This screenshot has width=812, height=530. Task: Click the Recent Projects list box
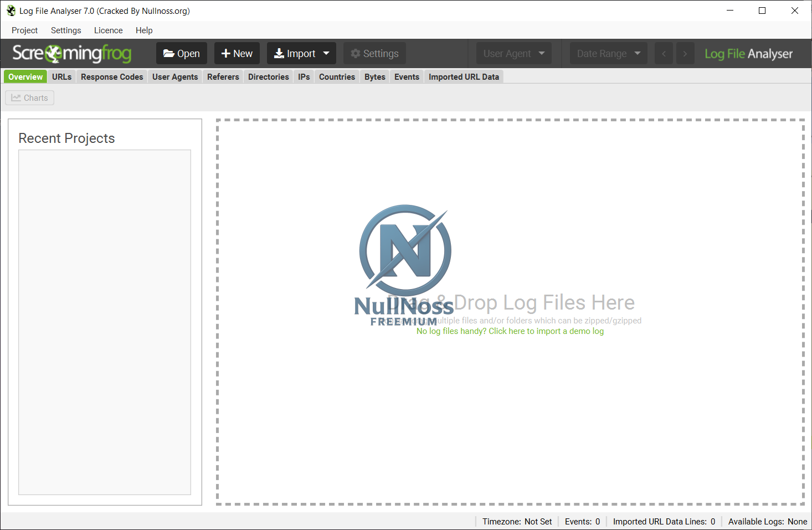[105, 322]
